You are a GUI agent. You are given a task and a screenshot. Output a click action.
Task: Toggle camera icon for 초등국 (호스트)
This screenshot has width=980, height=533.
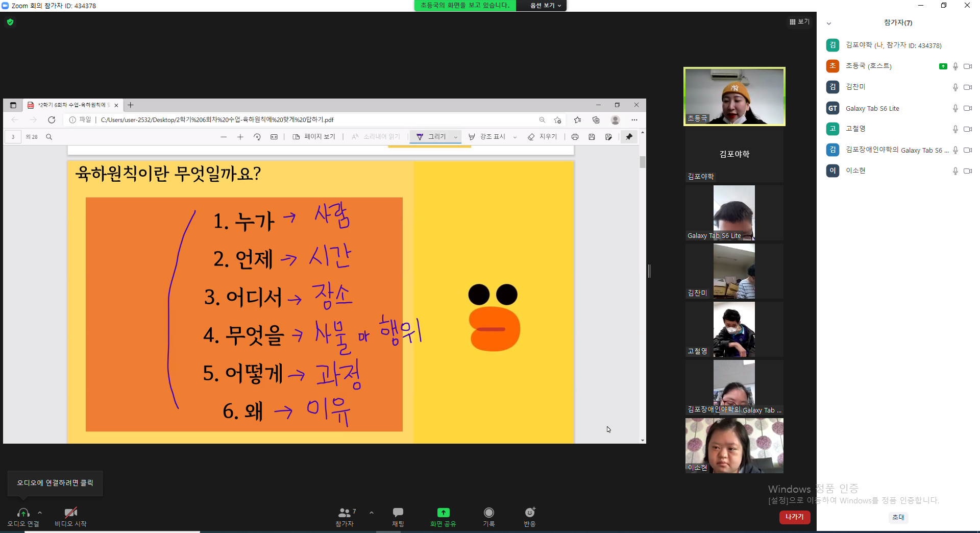967,66
